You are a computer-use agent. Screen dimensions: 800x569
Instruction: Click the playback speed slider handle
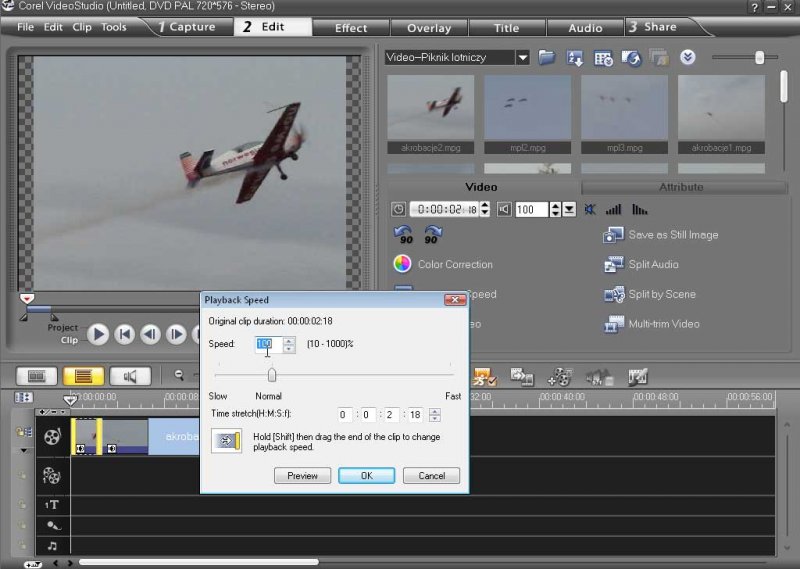point(271,374)
